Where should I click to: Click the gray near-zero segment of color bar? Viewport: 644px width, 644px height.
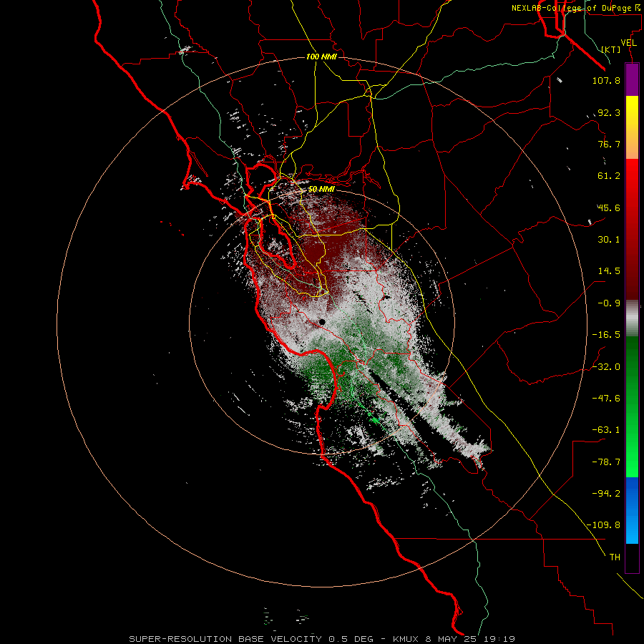click(632, 318)
